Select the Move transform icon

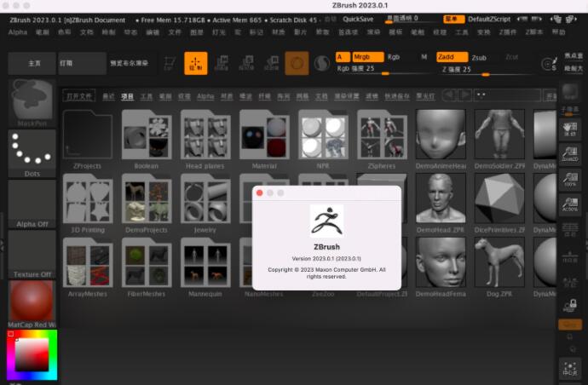[222, 63]
